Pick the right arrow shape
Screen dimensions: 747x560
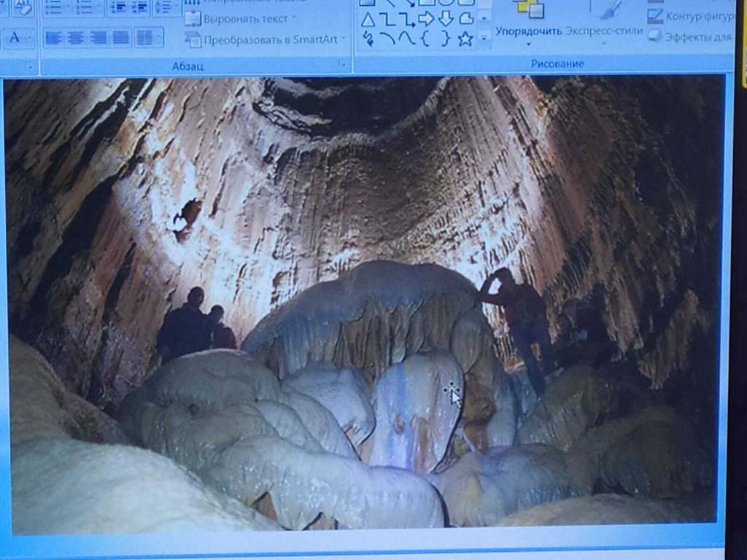click(x=426, y=19)
